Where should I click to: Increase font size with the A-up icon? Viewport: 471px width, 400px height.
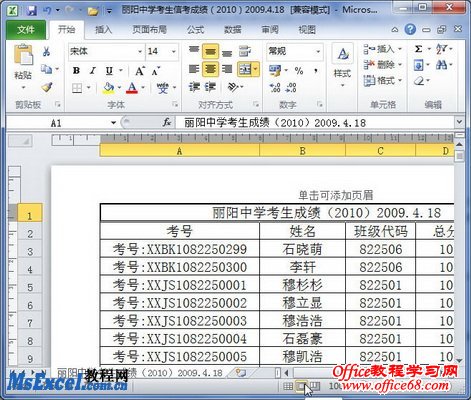point(140,71)
